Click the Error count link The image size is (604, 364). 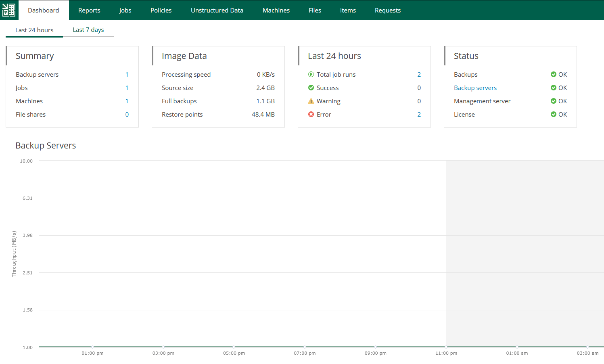tap(419, 114)
